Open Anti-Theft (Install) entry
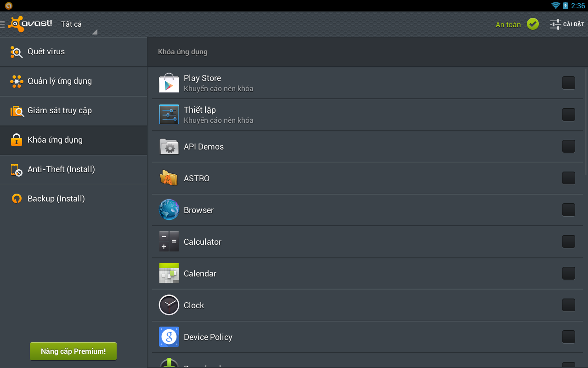588x368 pixels. tap(73, 170)
